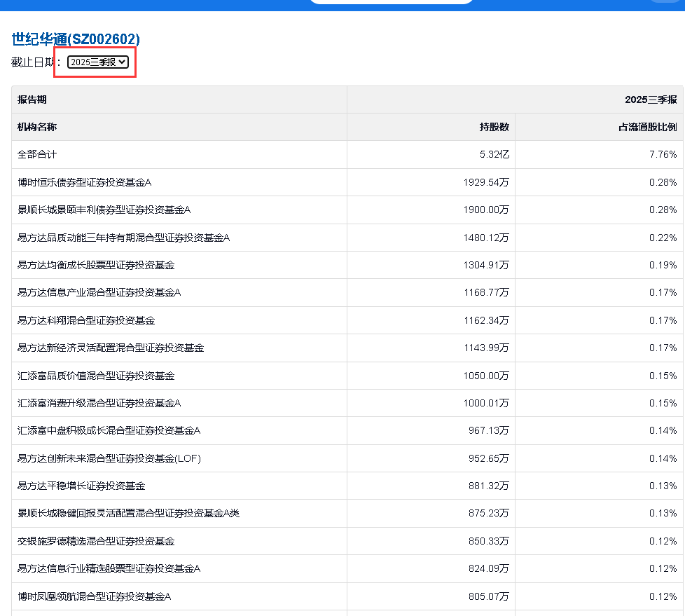This screenshot has height=616, width=685.
Task: Click the 1143.99万 holding value
Action: [487, 348]
